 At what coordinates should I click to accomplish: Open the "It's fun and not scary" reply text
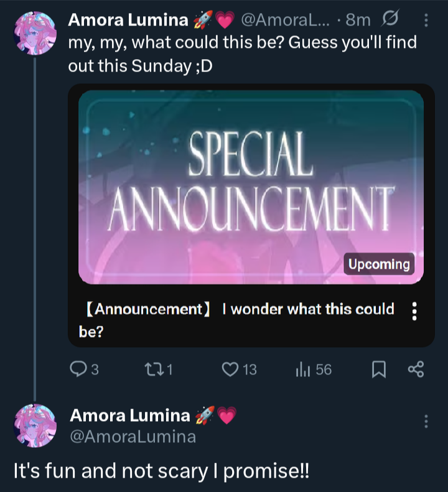[x=161, y=471]
